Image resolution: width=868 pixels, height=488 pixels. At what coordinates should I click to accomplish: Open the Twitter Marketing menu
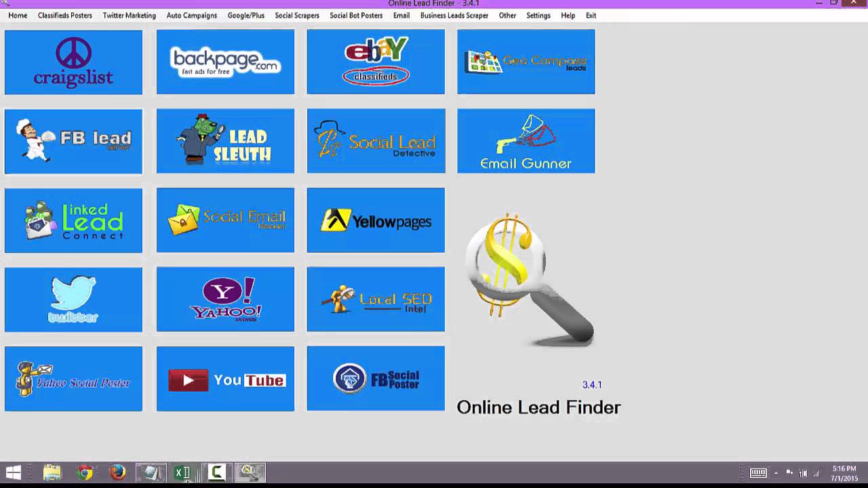click(x=129, y=16)
